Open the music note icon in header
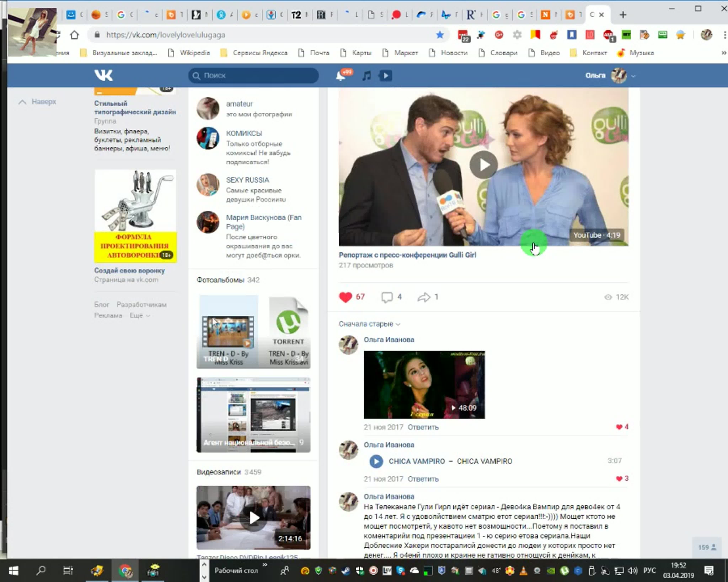This screenshot has height=582, width=728. tap(366, 76)
